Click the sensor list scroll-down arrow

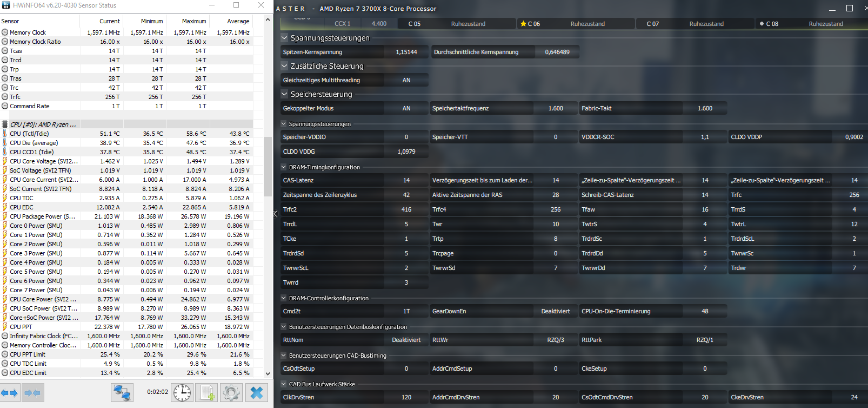click(268, 373)
